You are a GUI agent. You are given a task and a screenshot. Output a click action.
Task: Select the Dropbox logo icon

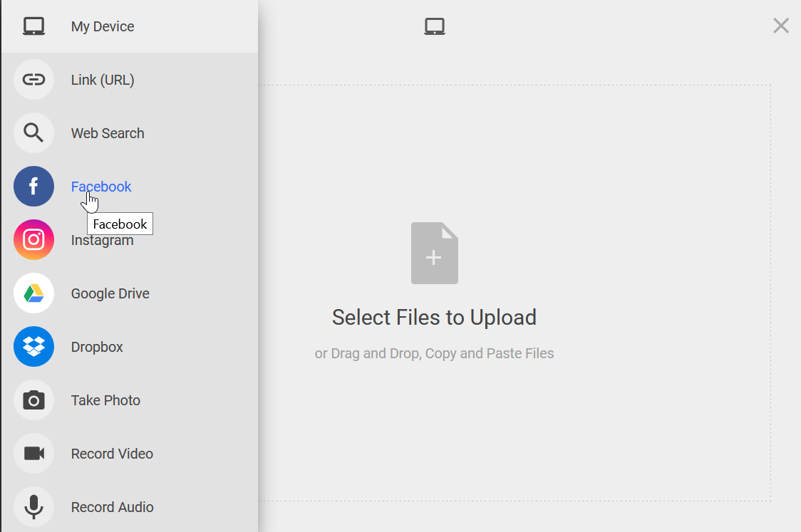point(33,347)
